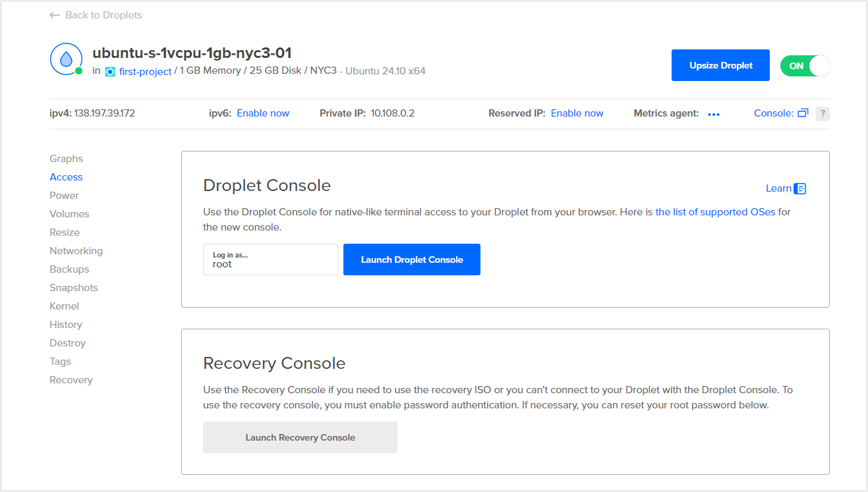The height and width of the screenshot is (492, 868).
Task: Open the Recovery section
Action: click(71, 380)
